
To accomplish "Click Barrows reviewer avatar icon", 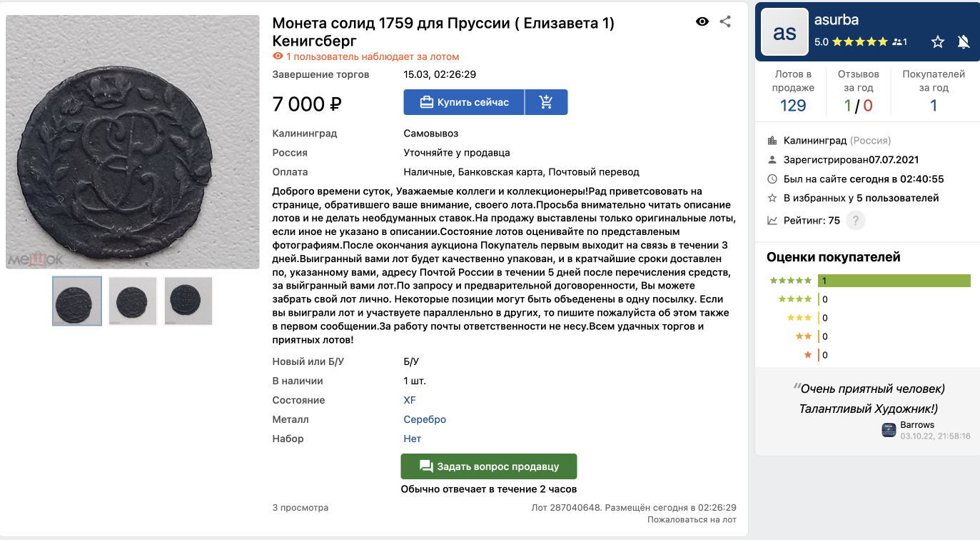I will pos(889,429).
